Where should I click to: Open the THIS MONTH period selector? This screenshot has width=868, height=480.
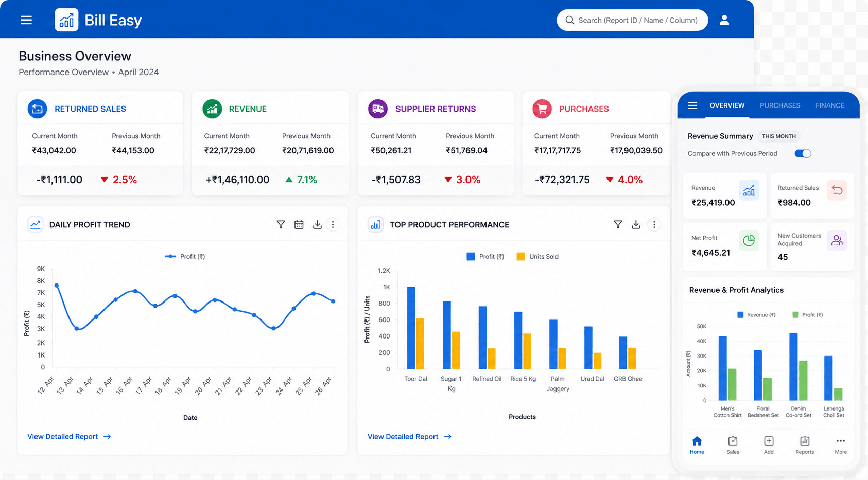(778, 136)
